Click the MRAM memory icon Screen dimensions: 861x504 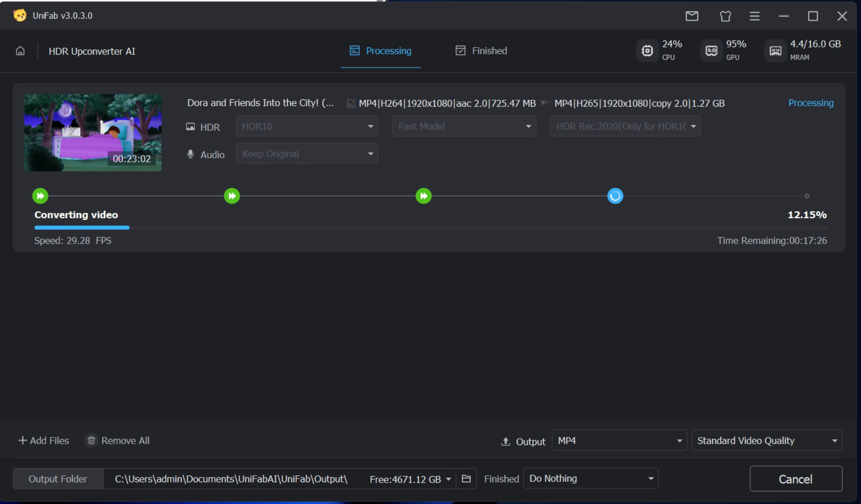click(x=775, y=51)
